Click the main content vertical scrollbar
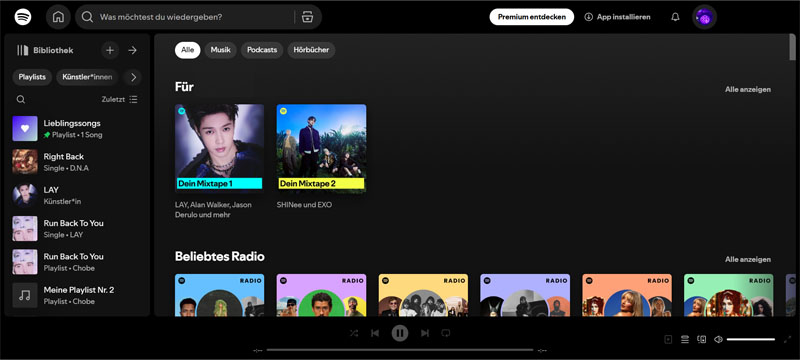The width and height of the screenshot is (800, 360). click(x=792, y=47)
